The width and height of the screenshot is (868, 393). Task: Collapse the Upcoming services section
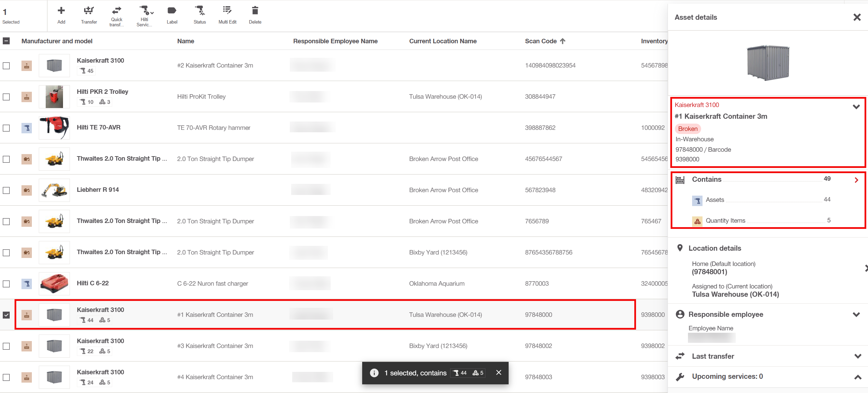858,377
